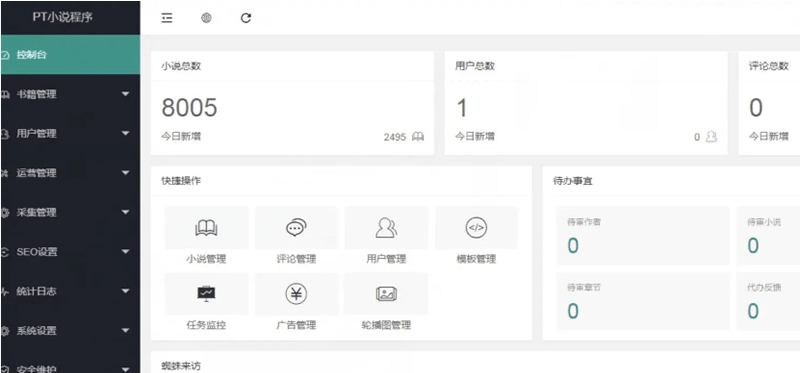Open 小说管理 book shortcut icon
This screenshot has height=373, width=800.
pos(206,228)
